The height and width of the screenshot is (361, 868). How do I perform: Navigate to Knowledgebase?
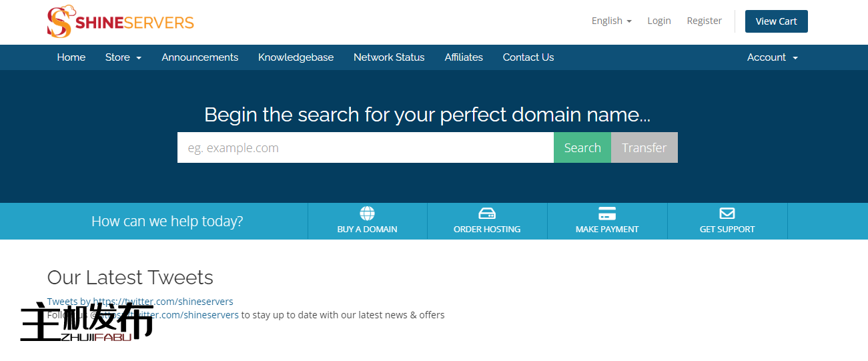tap(296, 57)
